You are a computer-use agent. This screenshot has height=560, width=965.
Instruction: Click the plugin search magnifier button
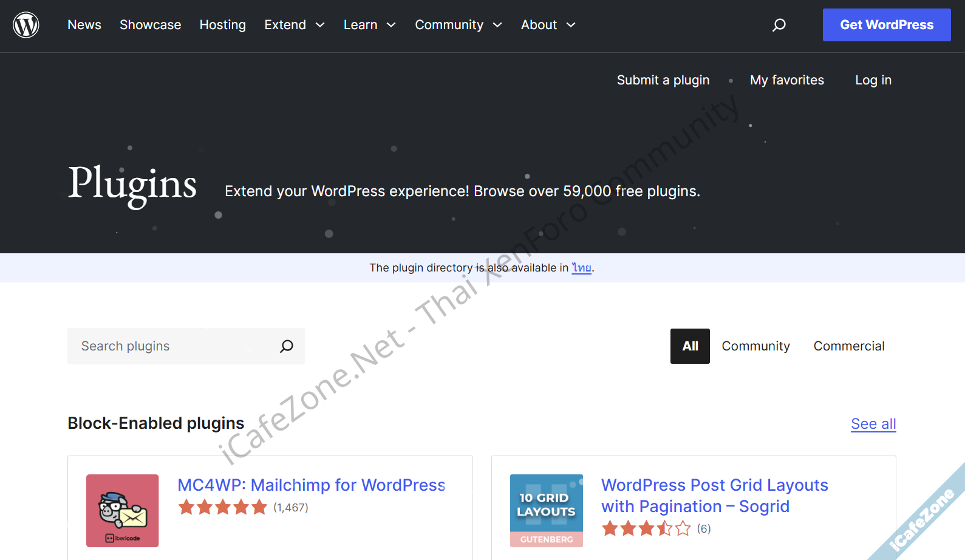click(x=287, y=346)
